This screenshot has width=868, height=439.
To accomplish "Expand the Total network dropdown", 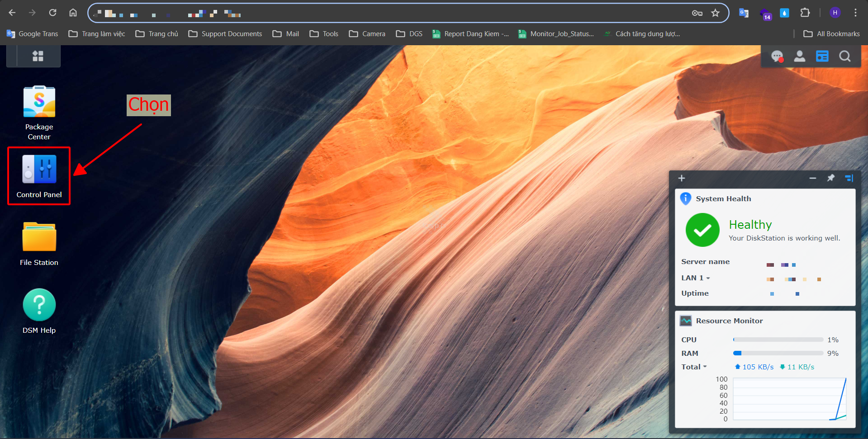I will click(x=694, y=367).
